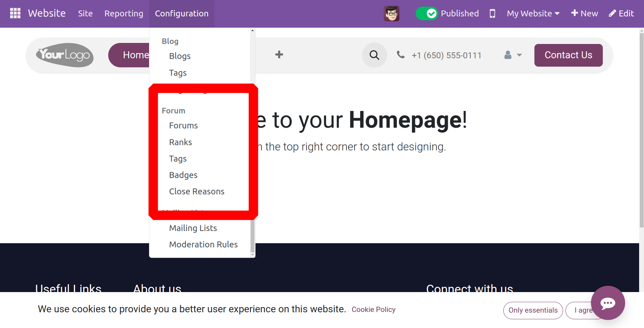Open Moderation Rules from the menu
Screen dimensions: 644x328
[203, 245]
